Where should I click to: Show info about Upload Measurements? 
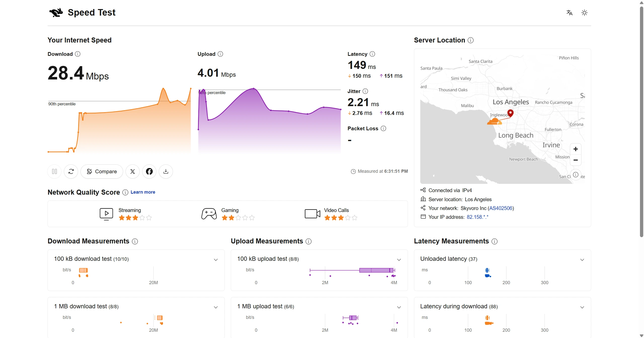point(308,241)
